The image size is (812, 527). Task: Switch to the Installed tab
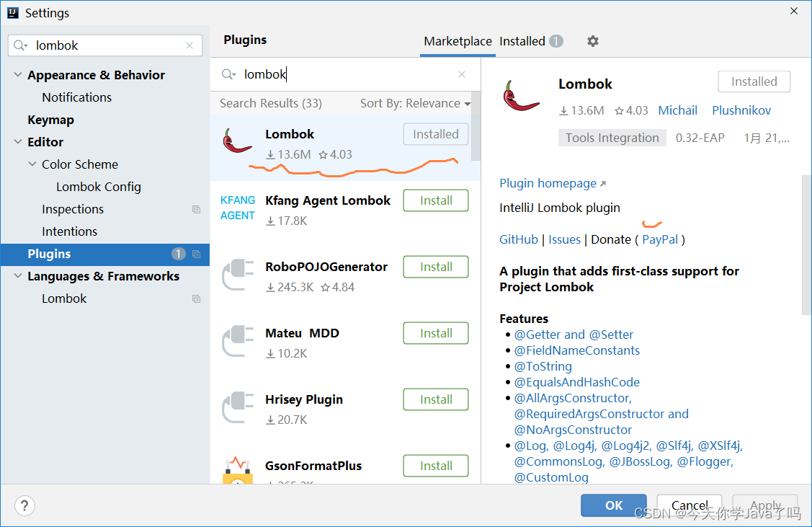(x=522, y=41)
